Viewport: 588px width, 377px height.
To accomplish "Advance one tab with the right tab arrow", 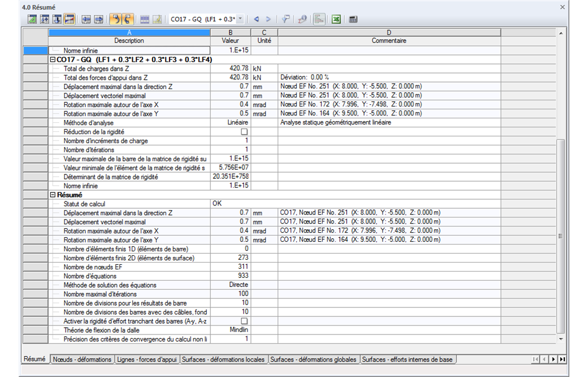I will click(553, 359).
